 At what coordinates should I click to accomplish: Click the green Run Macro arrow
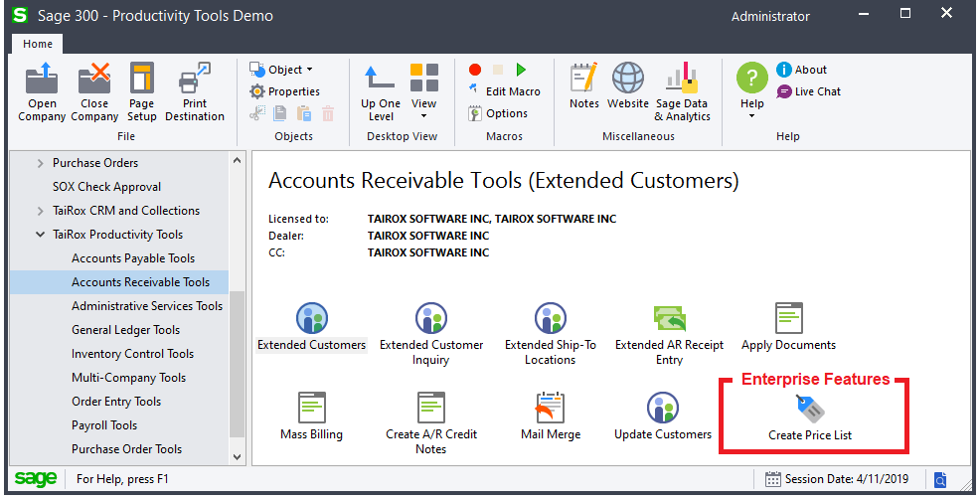(x=521, y=70)
